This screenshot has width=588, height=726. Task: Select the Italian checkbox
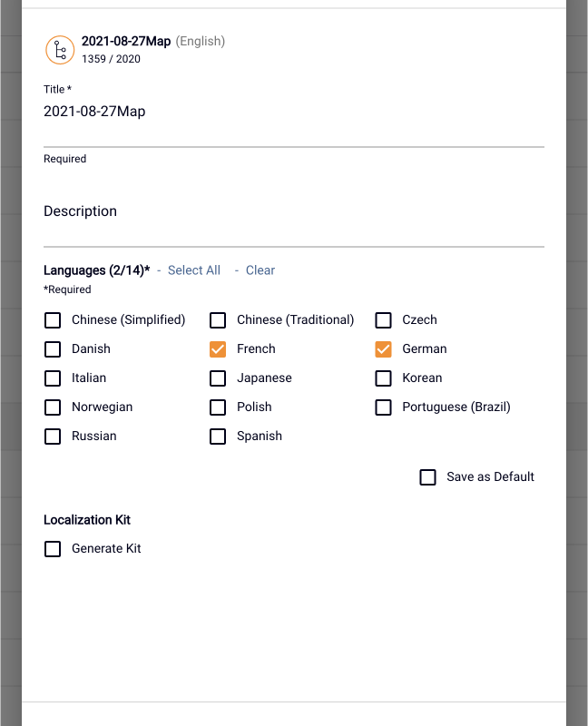click(x=53, y=378)
